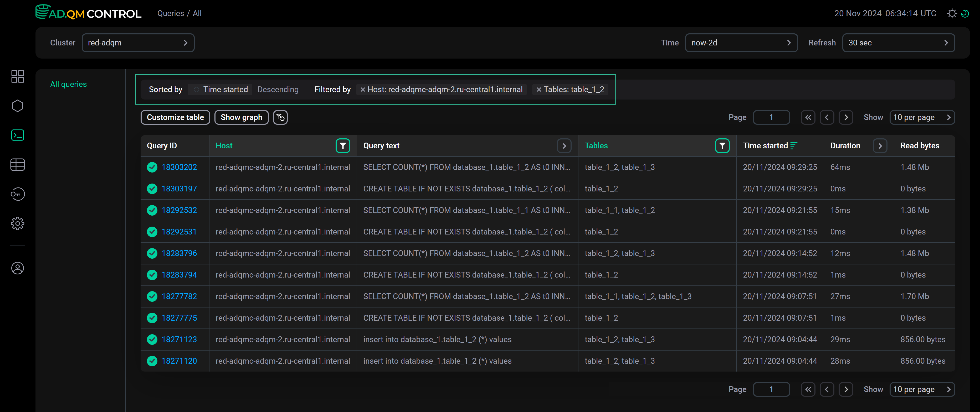Select the hexagon cluster icon in the sidebar
980x412 pixels.
point(18,106)
